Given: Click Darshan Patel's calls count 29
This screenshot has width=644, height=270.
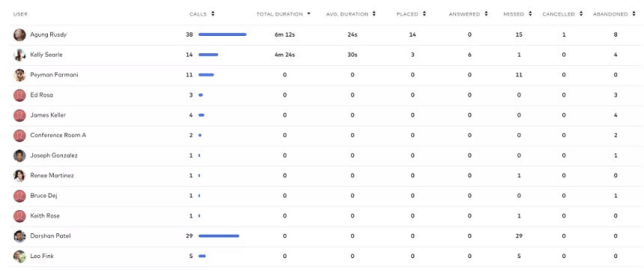Looking at the screenshot, I should click(189, 236).
